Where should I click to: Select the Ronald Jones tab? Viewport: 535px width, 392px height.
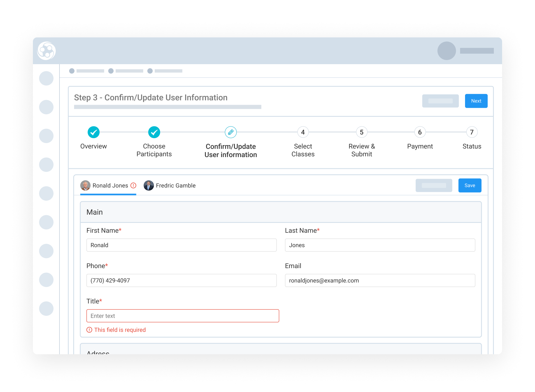110,186
